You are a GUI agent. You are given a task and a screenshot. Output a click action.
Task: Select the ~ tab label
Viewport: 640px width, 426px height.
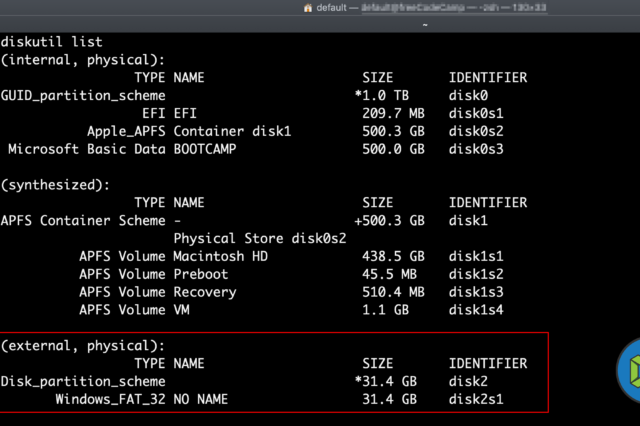[426, 24]
